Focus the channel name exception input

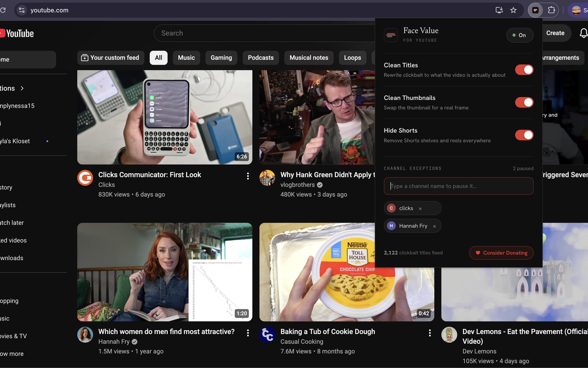coord(458,186)
